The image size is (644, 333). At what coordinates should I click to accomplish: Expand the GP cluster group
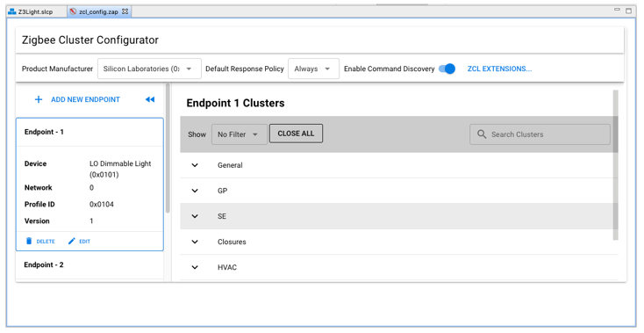[195, 191]
